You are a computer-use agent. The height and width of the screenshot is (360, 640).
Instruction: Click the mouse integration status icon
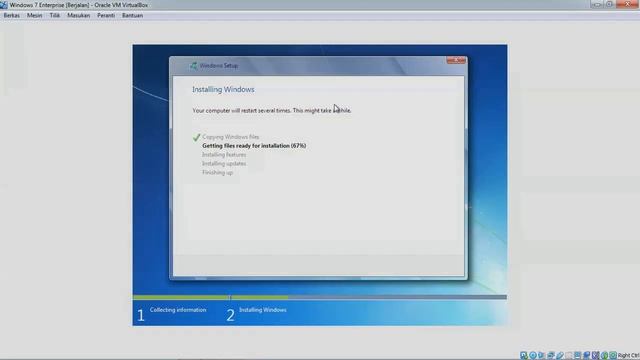(x=604, y=356)
